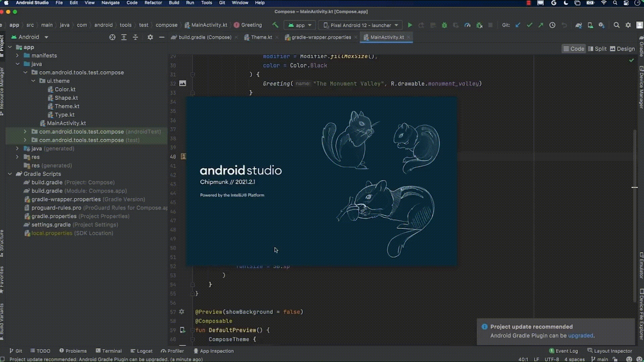Click Select Opened File target icon
The image size is (644, 362).
112,37
